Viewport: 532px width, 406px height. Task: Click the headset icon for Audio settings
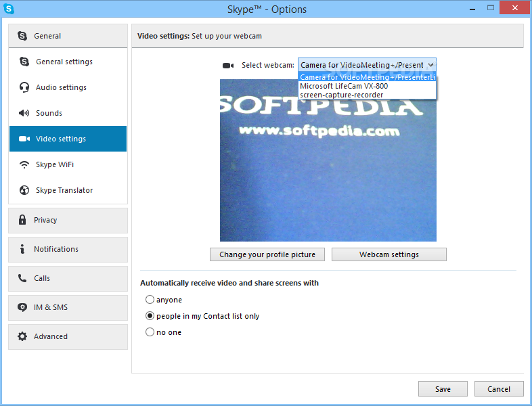(x=24, y=87)
